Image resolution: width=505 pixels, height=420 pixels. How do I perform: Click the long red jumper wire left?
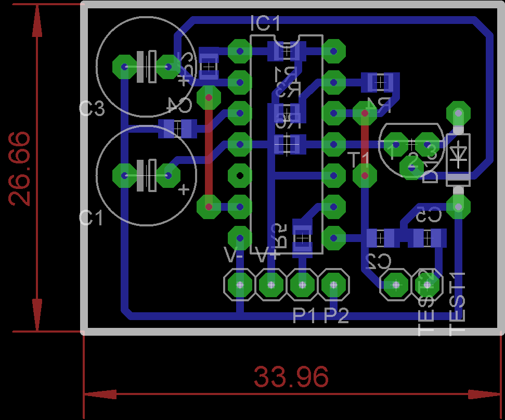pyautogui.click(x=209, y=152)
